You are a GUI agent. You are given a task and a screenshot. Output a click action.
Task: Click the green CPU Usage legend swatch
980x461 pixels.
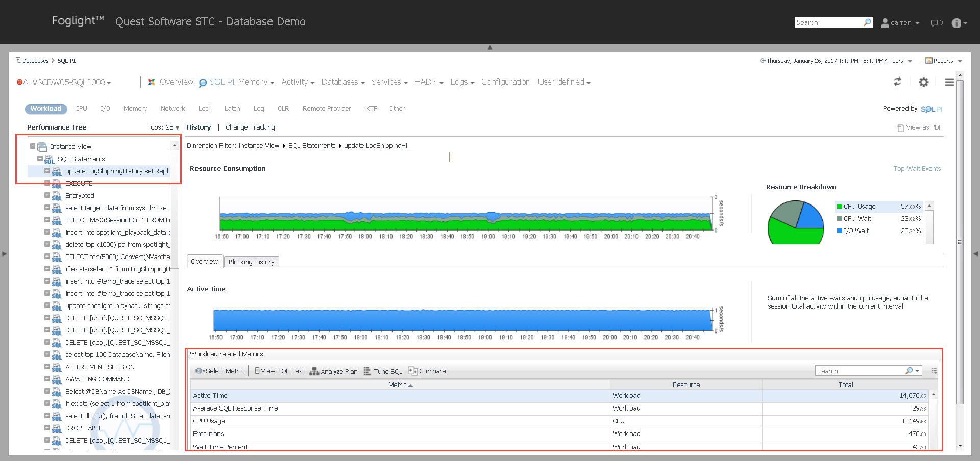click(x=840, y=207)
